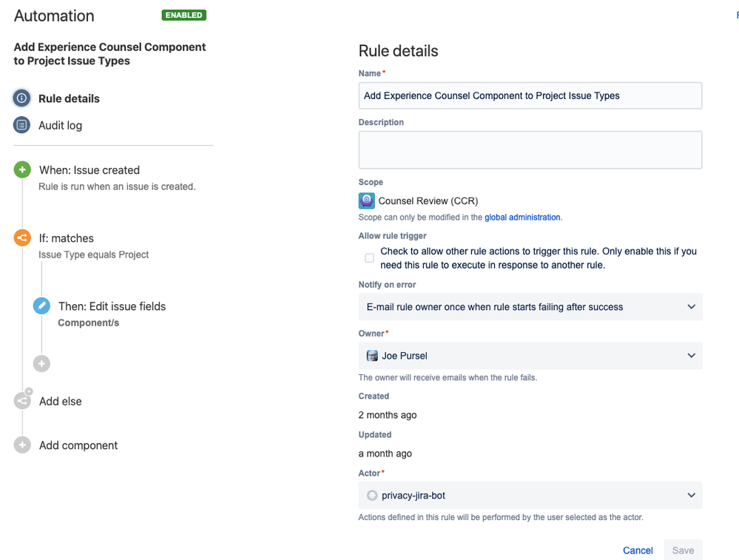This screenshot has height=560, width=739.
Task: Click the orange If matches condition icon
Action: point(22,237)
